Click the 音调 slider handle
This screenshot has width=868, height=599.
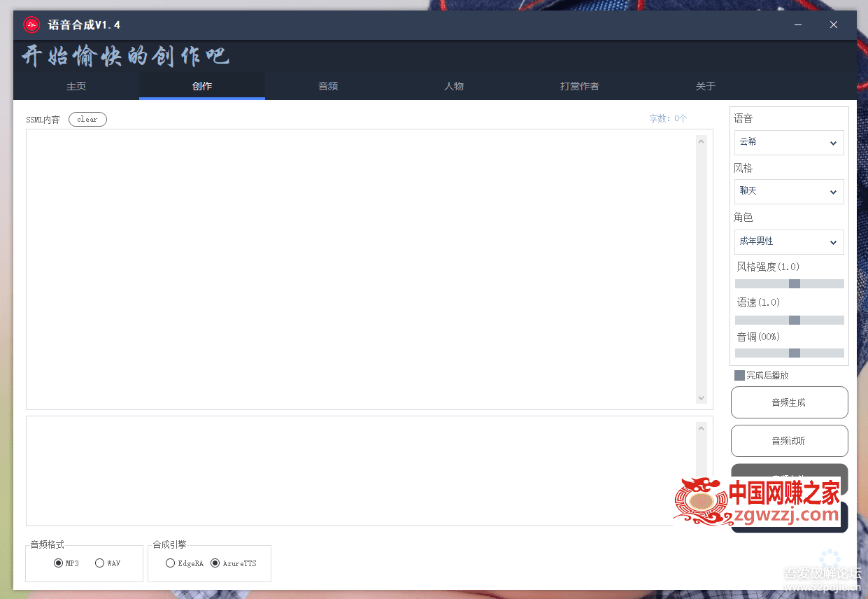tap(795, 353)
